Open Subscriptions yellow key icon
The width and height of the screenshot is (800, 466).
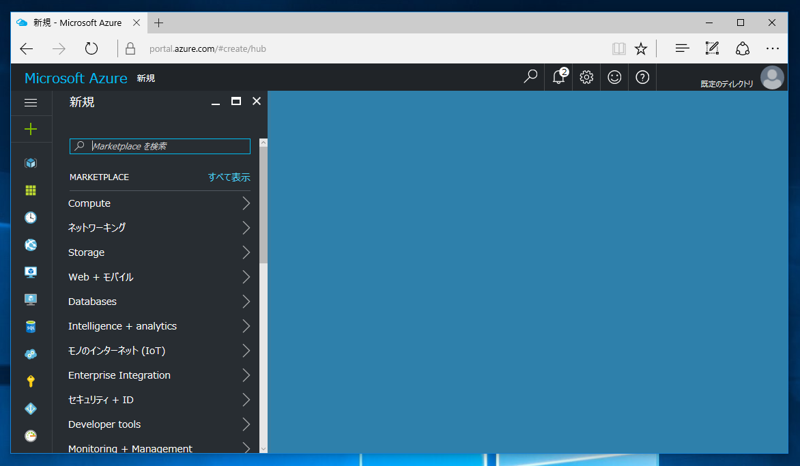[31, 381]
